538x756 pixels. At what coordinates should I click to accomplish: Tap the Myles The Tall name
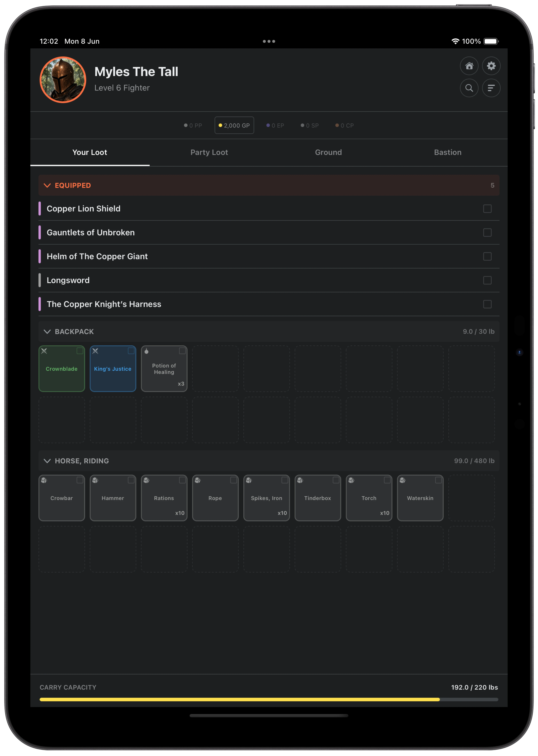click(136, 72)
